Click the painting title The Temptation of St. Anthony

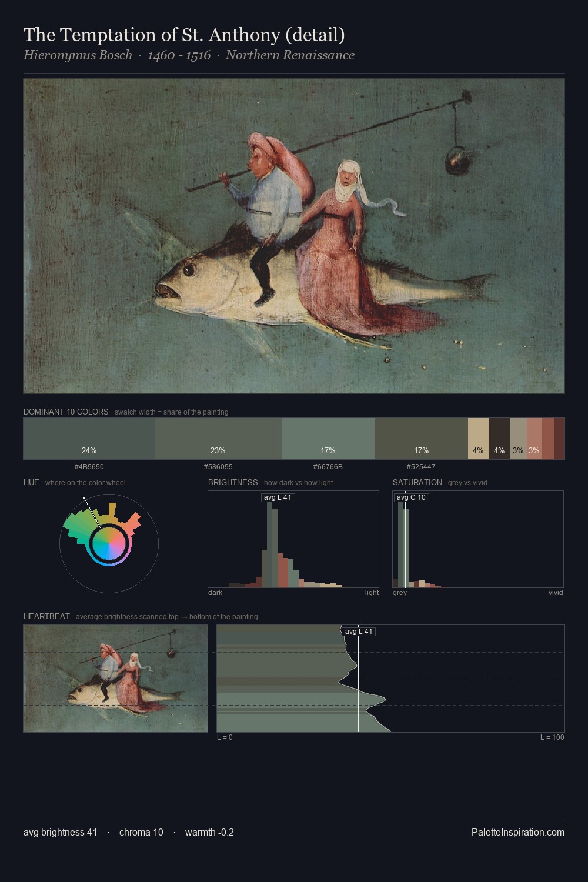pyautogui.click(x=184, y=35)
